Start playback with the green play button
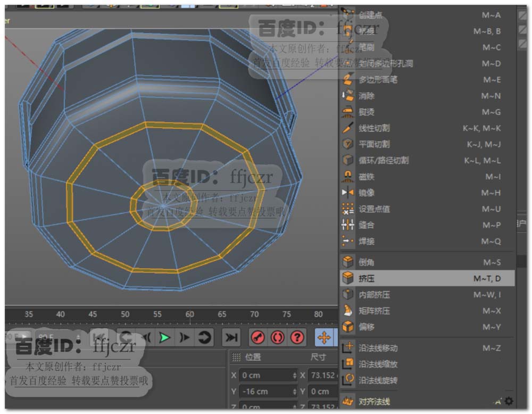Screen dimensions: 532x414 pyautogui.click(x=164, y=338)
